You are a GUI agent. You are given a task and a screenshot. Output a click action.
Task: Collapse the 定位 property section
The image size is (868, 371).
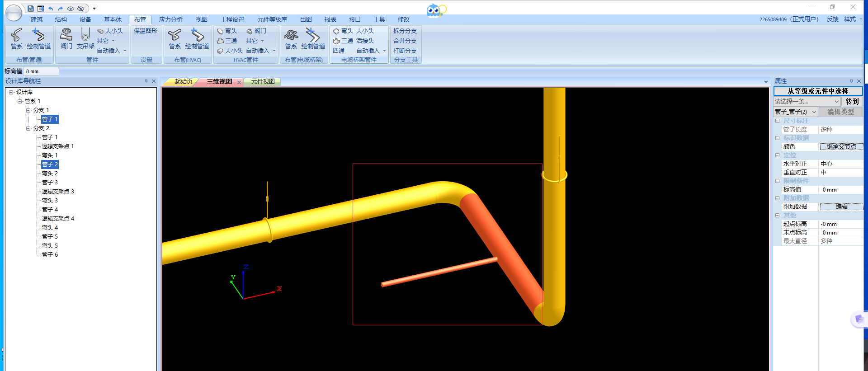coord(778,155)
